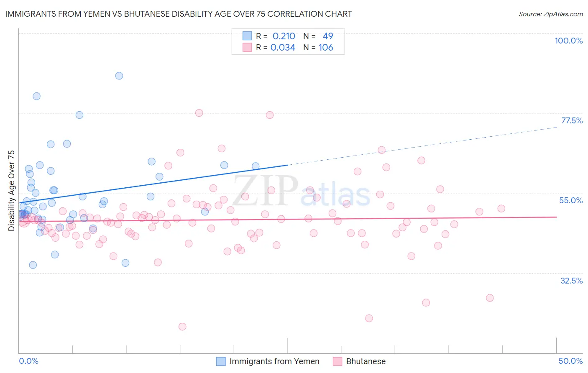Click the 0.0% x-axis label
The image size is (588, 373).
point(28,361)
